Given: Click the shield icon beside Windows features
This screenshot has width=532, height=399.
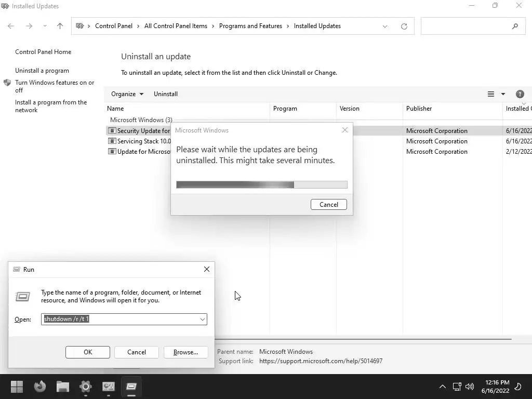Looking at the screenshot, I should tap(7, 83).
